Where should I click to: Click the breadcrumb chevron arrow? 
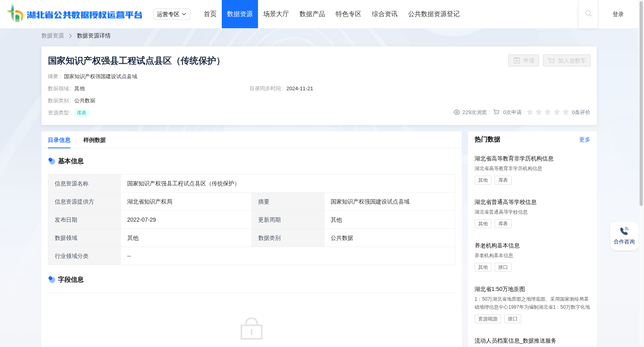tap(70, 36)
